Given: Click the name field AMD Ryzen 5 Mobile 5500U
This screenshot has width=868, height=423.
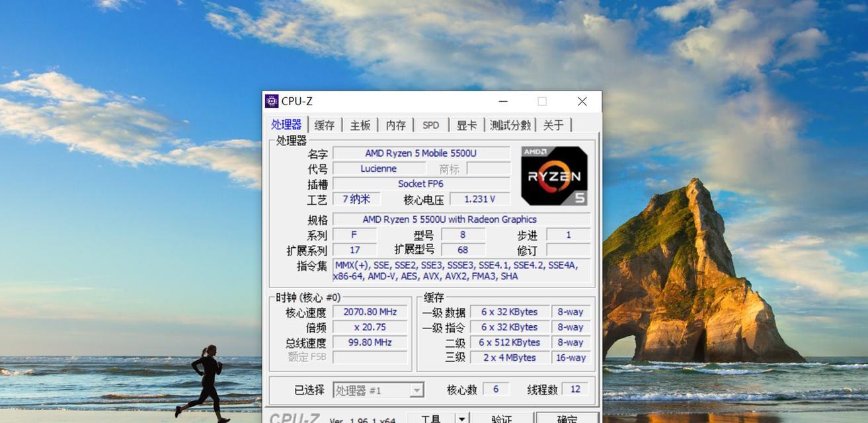Looking at the screenshot, I should (420, 153).
